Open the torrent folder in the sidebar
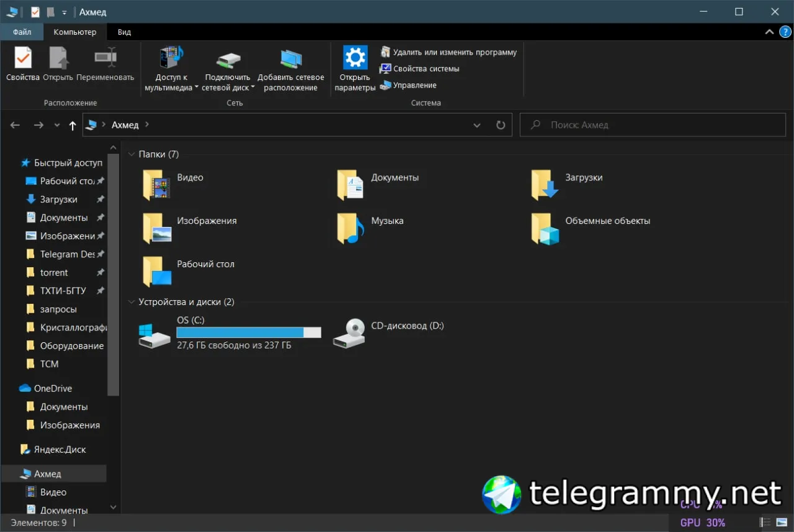The height and width of the screenshot is (532, 794). click(x=65, y=273)
